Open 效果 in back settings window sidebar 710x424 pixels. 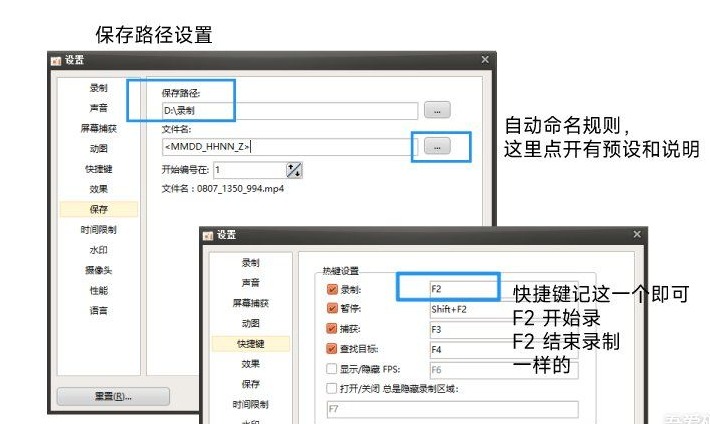[x=98, y=189]
